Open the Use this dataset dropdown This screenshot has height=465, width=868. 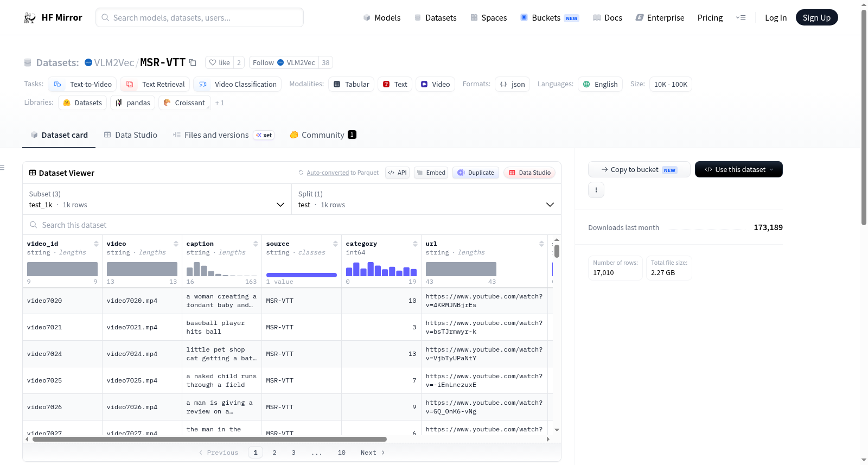[739, 170]
